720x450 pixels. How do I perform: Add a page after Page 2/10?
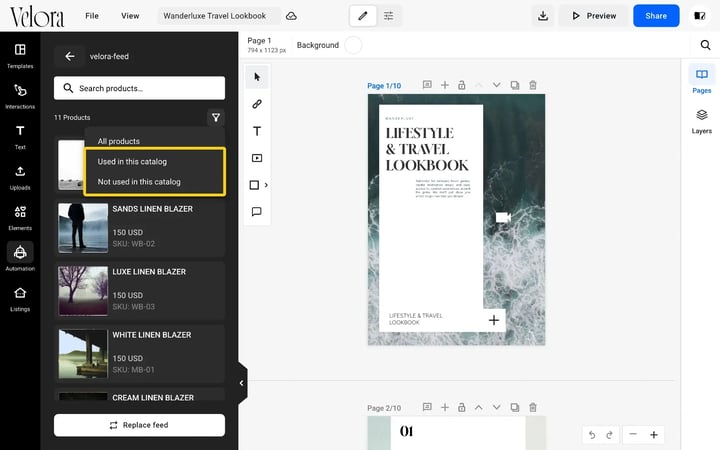coord(444,407)
